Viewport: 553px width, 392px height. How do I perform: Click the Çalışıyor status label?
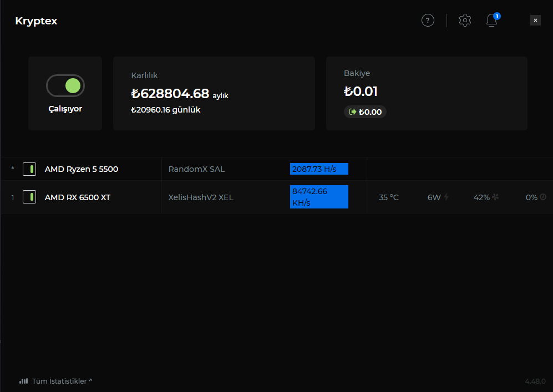tap(65, 109)
